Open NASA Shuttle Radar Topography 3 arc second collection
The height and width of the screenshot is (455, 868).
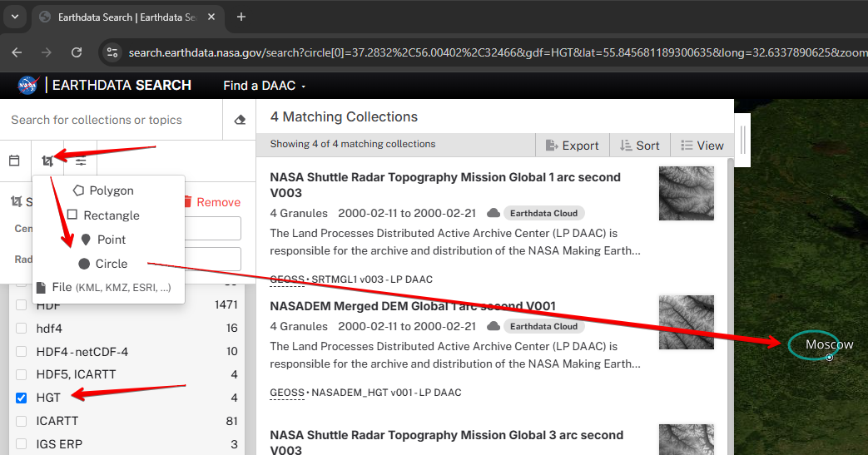click(446, 443)
